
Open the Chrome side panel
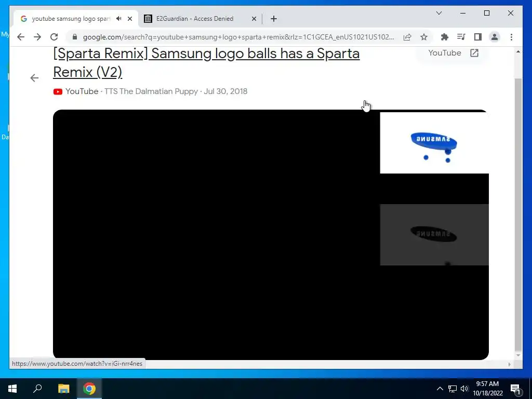478,37
